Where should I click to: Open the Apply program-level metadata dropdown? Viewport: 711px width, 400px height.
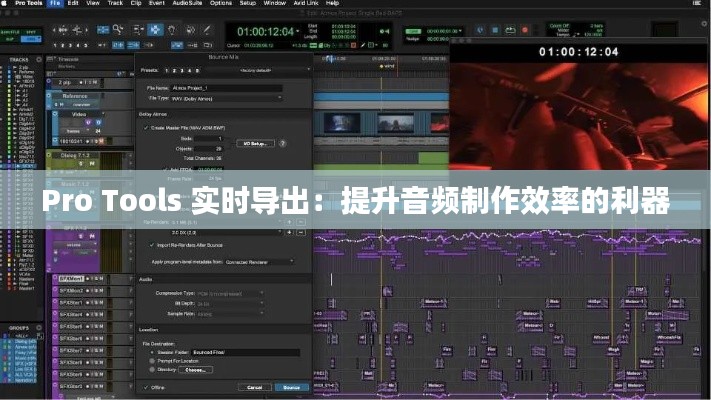pos(259,262)
